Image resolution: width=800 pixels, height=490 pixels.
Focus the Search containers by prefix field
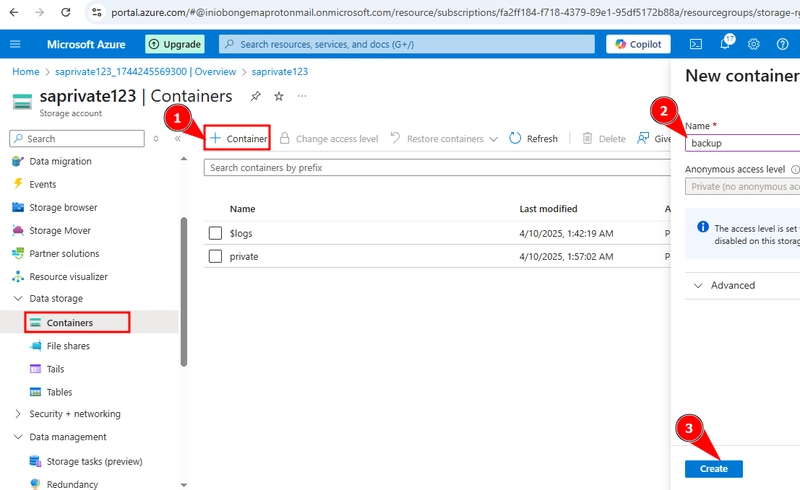(x=437, y=167)
